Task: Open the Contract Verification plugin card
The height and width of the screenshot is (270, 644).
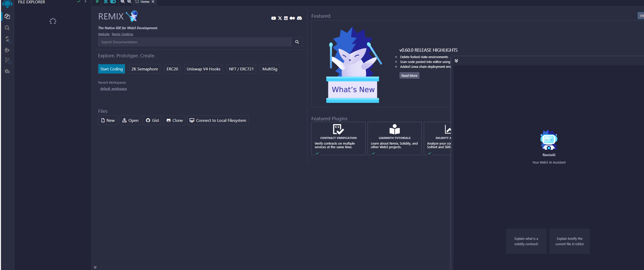Action: 338,138
